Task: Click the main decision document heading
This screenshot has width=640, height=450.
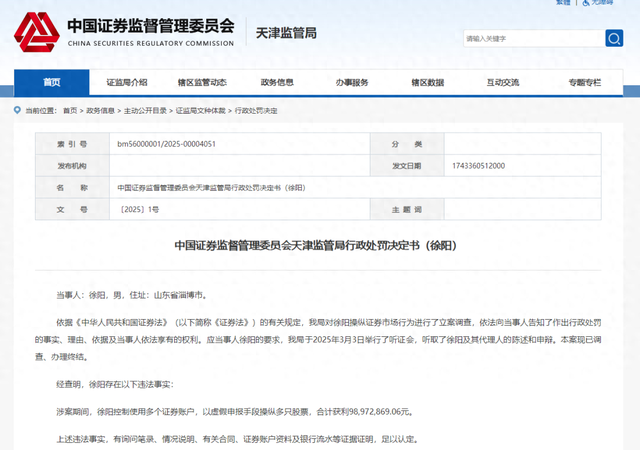Action: (316, 245)
